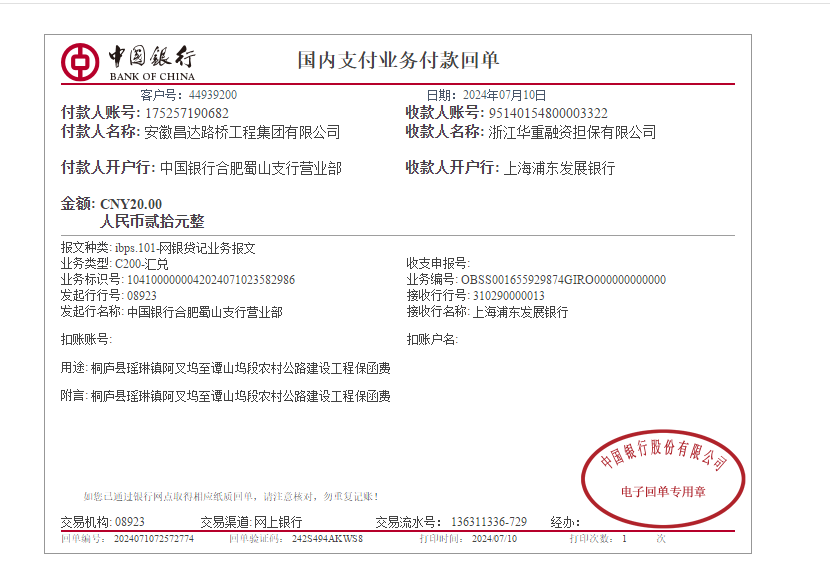Click business type C200-汇兑
Screen dimensions: 830x579
point(142,264)
